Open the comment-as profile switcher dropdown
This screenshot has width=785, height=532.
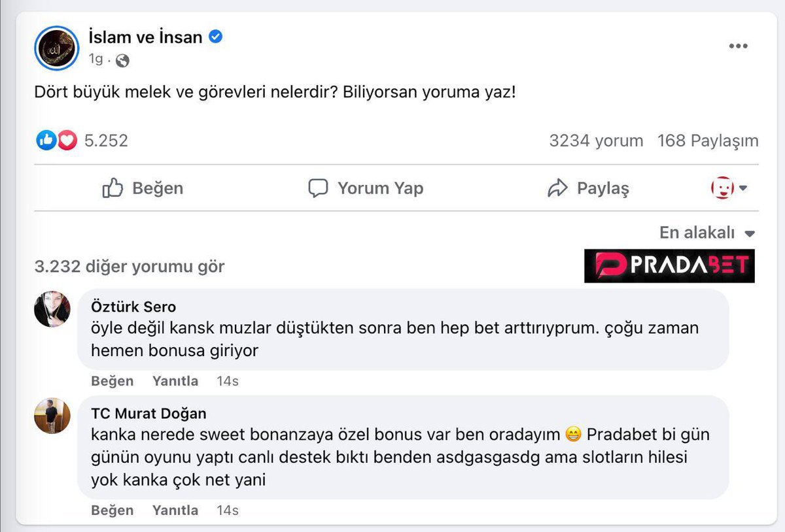[729, 188]
